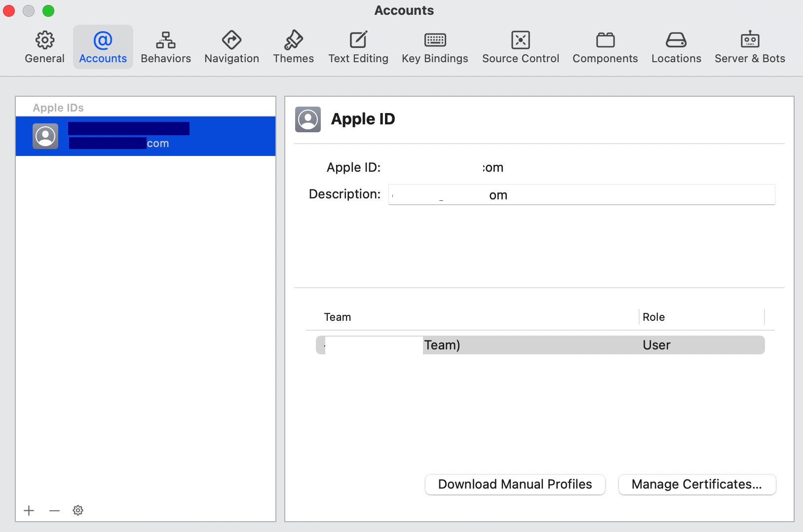This screenshot has width=803, height=532.
Task: Open the General preferences pane
Action: tap(44, 47)
